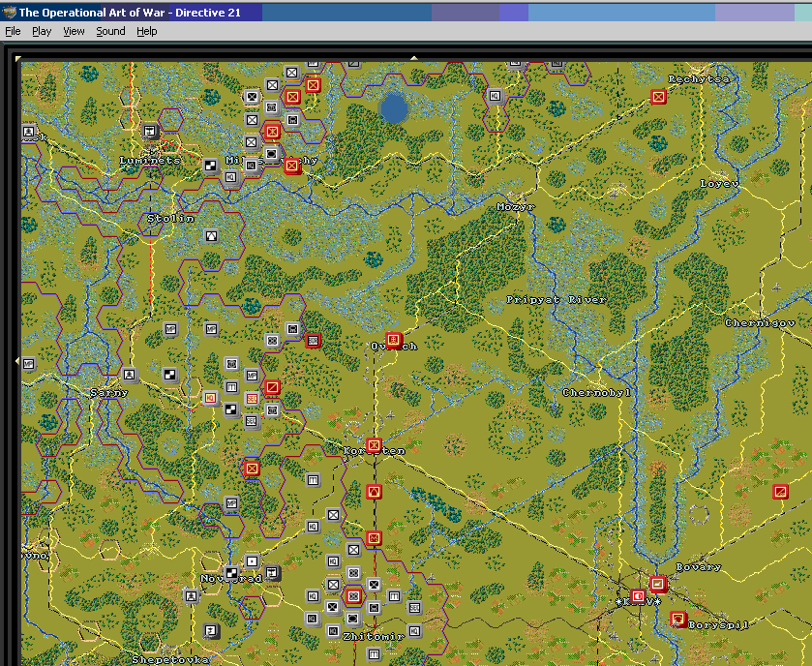
Task: Click the Stolin town label
Action: point(171,218)
